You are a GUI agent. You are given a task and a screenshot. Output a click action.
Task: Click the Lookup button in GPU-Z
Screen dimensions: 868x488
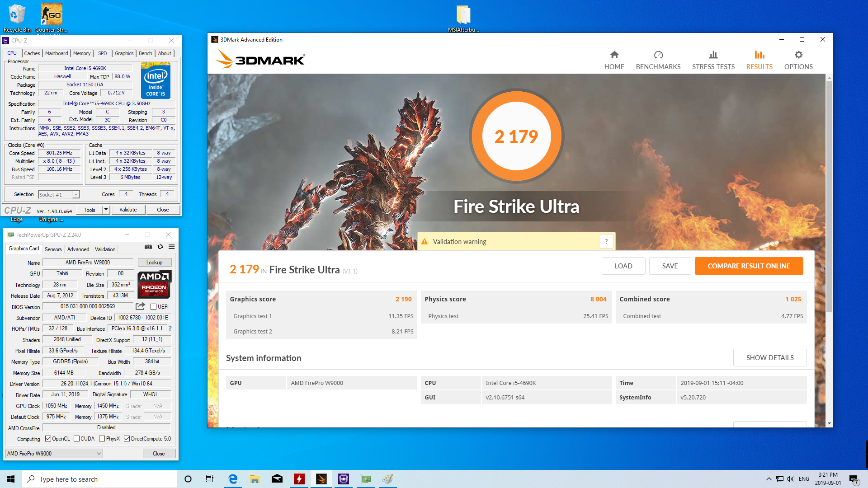coord(154,262)
